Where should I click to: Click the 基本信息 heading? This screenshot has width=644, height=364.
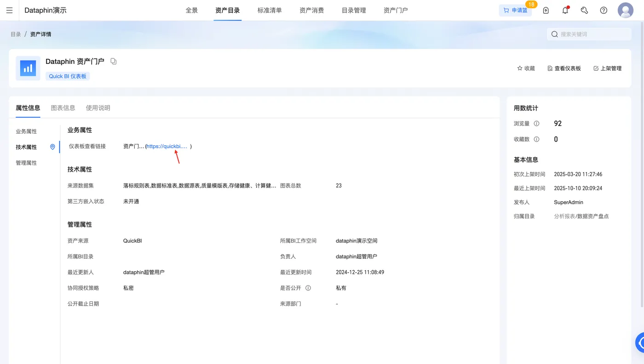[x=526, y=160]
